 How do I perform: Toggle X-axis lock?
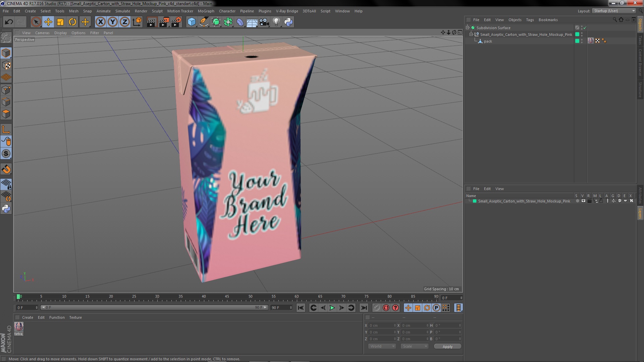(x=100, y=22)
